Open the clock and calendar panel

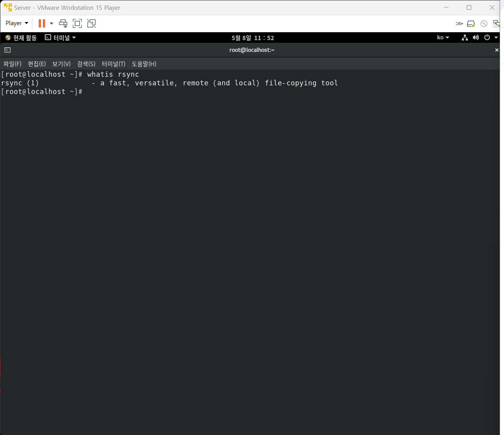coord(253,38)
